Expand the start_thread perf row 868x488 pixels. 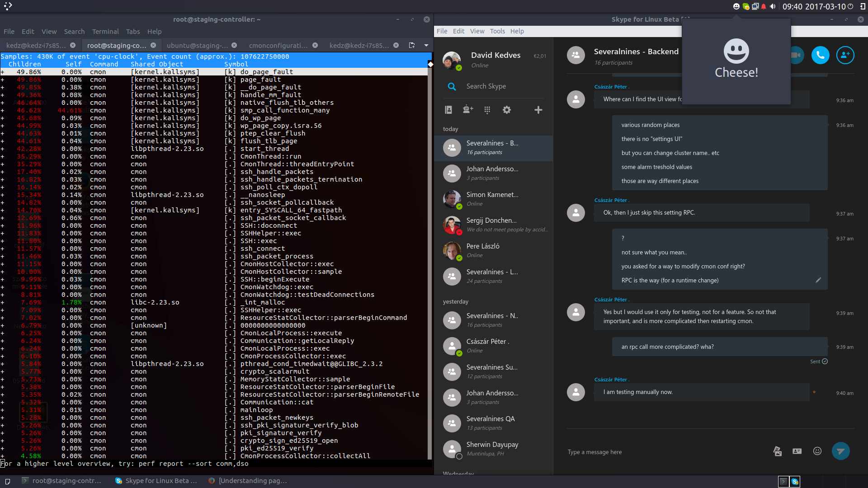[3, 149]
